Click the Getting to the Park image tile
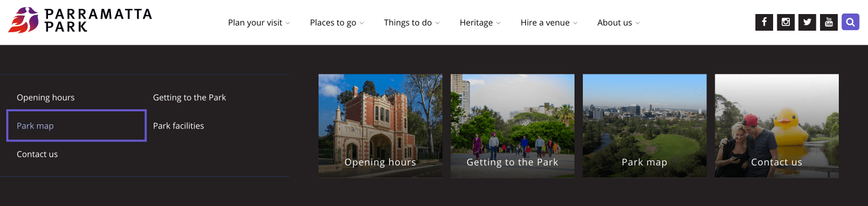The height and width of the screenshot is (206, 868). click(512, 125)
